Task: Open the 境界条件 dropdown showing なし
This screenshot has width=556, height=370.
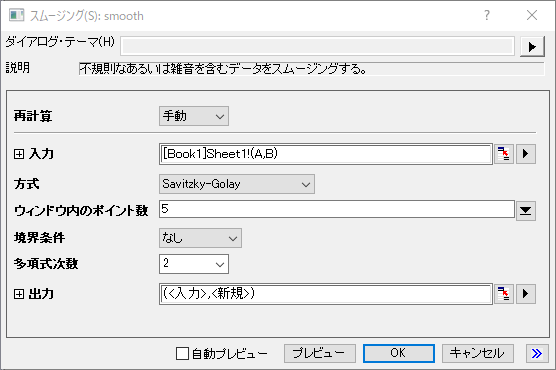Action: point(200,238)
